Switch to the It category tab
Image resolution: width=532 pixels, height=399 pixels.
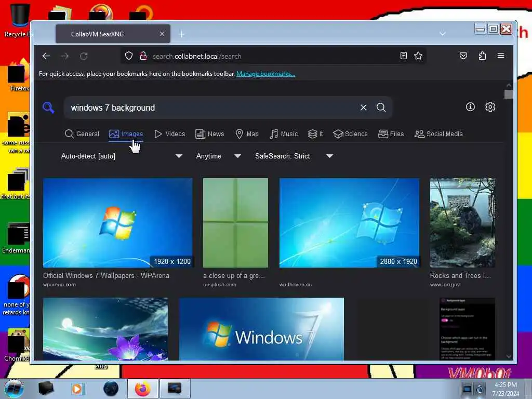pyautogui.click(x=315, y=134)
